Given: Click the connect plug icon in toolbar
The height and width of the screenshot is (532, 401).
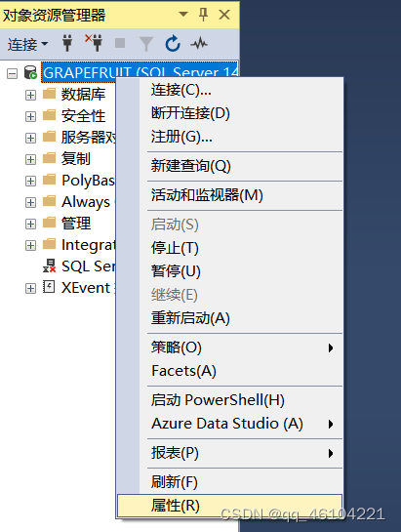Looking at the screenshot, I should pos(67,43).
